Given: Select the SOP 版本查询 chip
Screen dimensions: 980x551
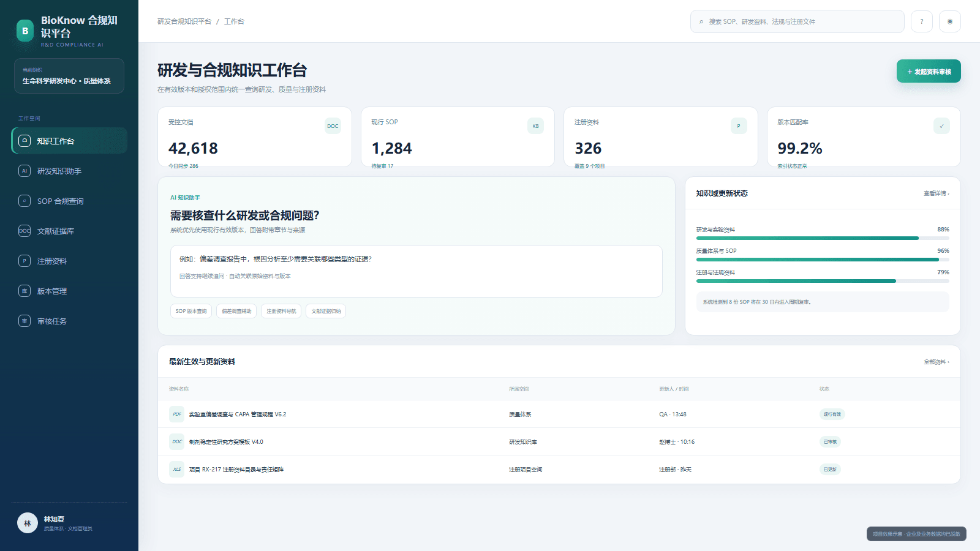Looking at the screenshot, I should pyautogui.click(x=191, y=311).
